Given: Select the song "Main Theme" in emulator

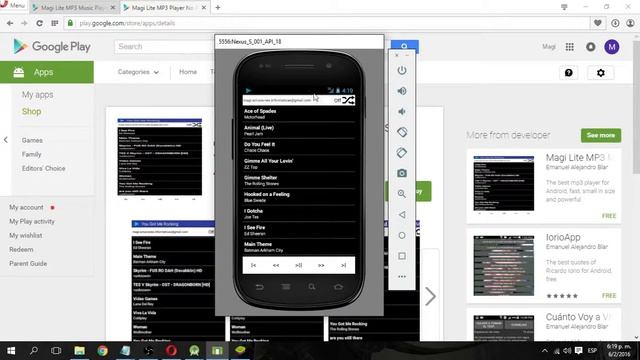Looking at the screenshot, I should pyautogui.click(x=299, y=247).
